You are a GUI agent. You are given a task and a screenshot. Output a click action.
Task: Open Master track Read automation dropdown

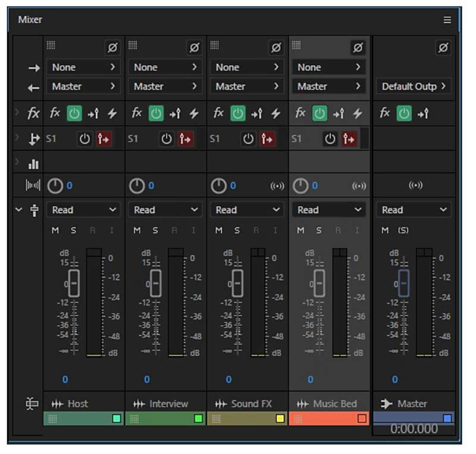point(414,210)
